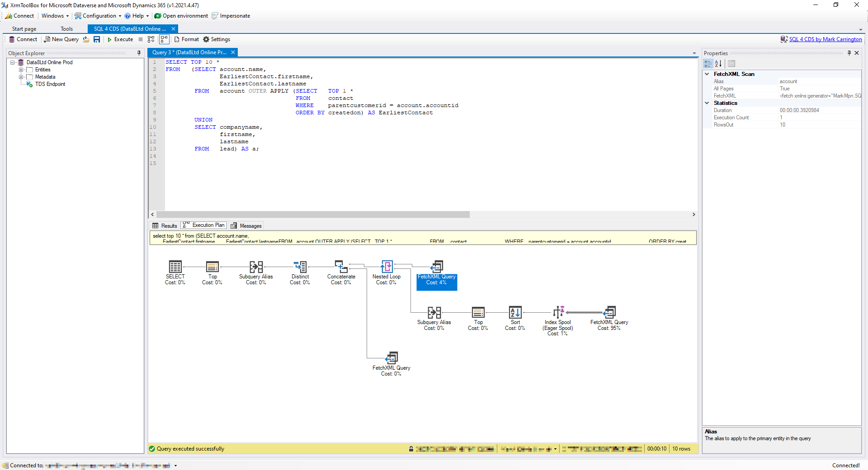868x470 pixels.
Task: Unpin the Object Explorer panel
Action: pos(139,53)
